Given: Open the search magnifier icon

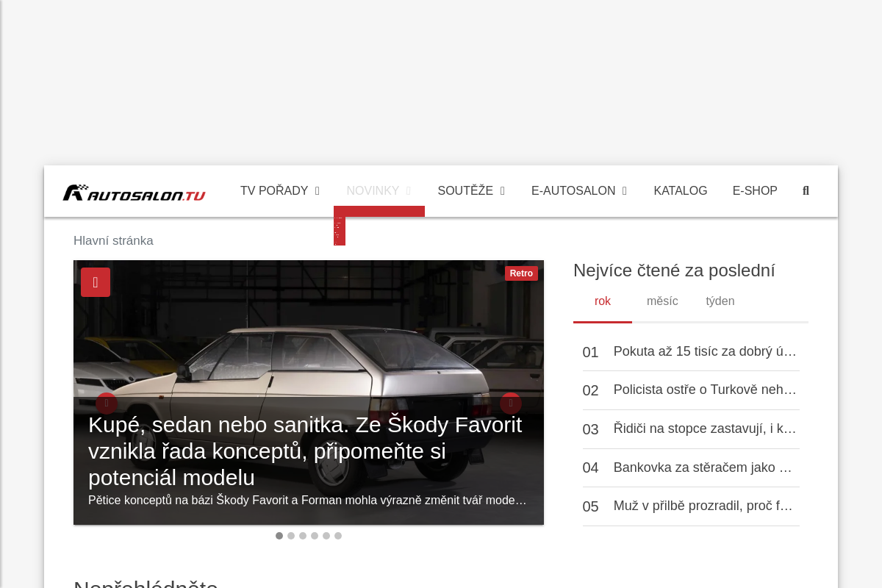Looking at the screenshot, I should point(806,191).
